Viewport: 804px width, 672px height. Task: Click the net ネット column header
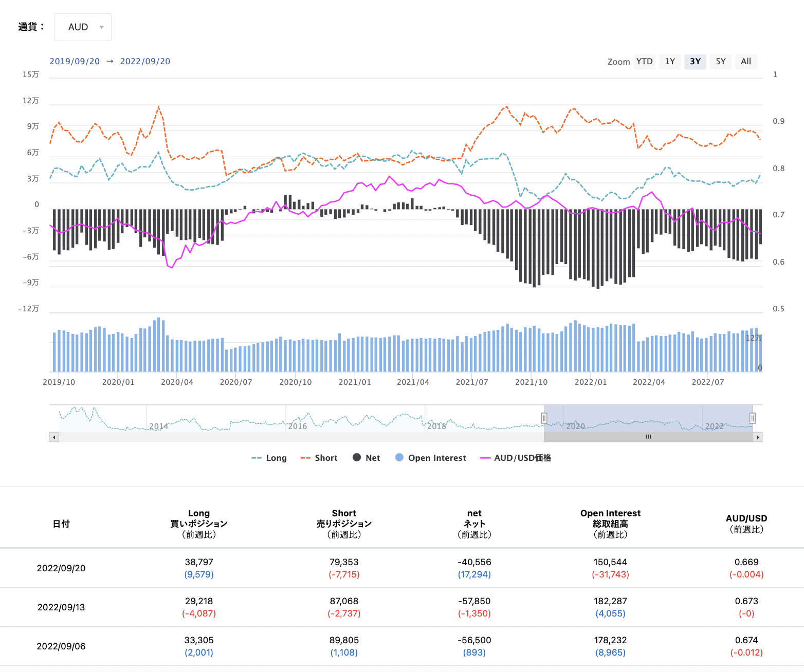474,524
